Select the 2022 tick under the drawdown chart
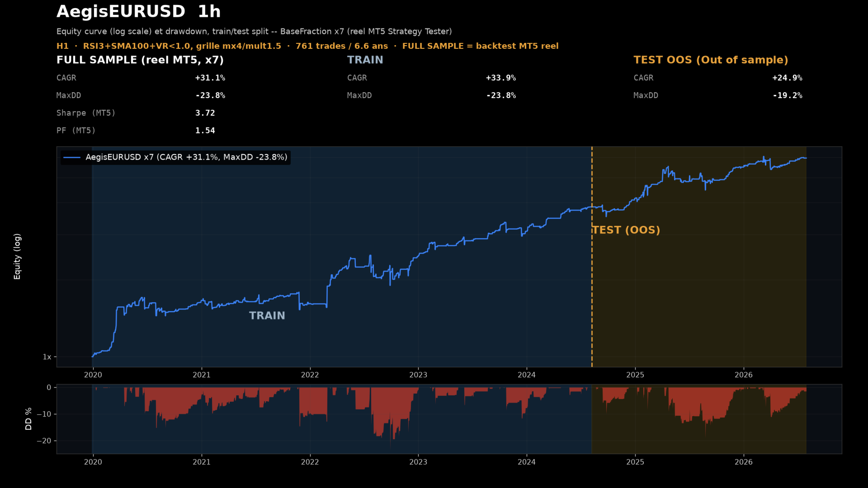This screenshot has height=488, width=868. (310, 462)
